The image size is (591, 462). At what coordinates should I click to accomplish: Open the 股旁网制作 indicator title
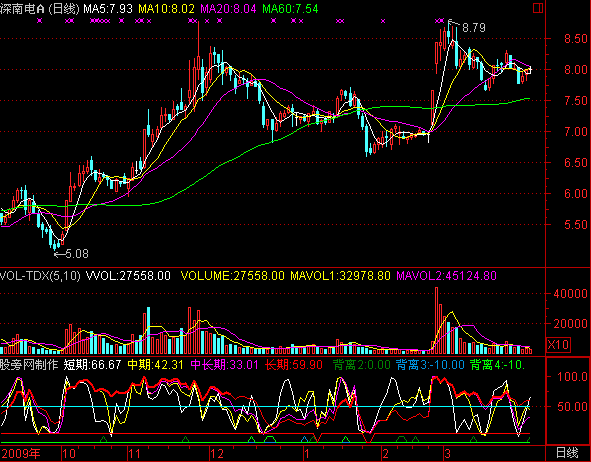coord(29,365)
